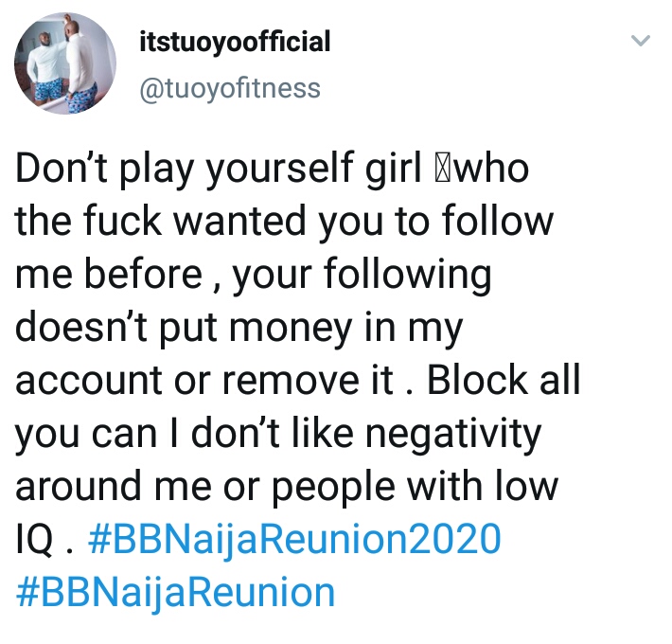Click the word "IQ" before the hashtags
Screen dimensions: 672x644
[x=33, y=540]
